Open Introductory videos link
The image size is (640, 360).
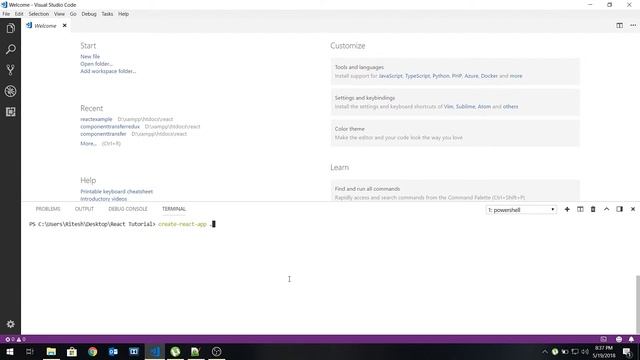pyautogui.click(x=103, y=199)
